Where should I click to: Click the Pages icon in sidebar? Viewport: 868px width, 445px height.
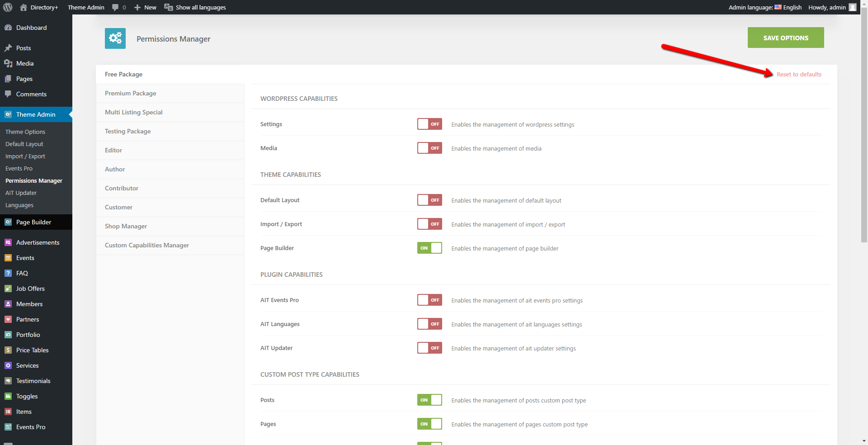8,79
